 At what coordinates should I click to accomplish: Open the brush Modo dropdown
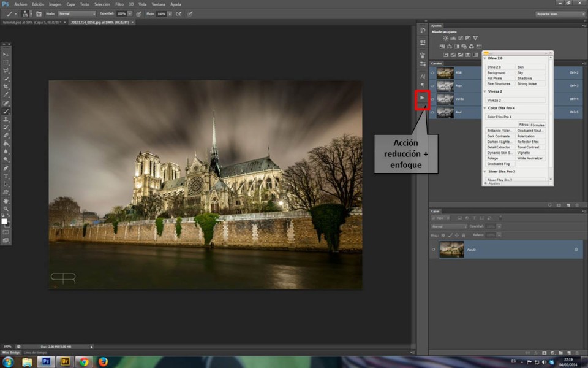tap(77, 13)
